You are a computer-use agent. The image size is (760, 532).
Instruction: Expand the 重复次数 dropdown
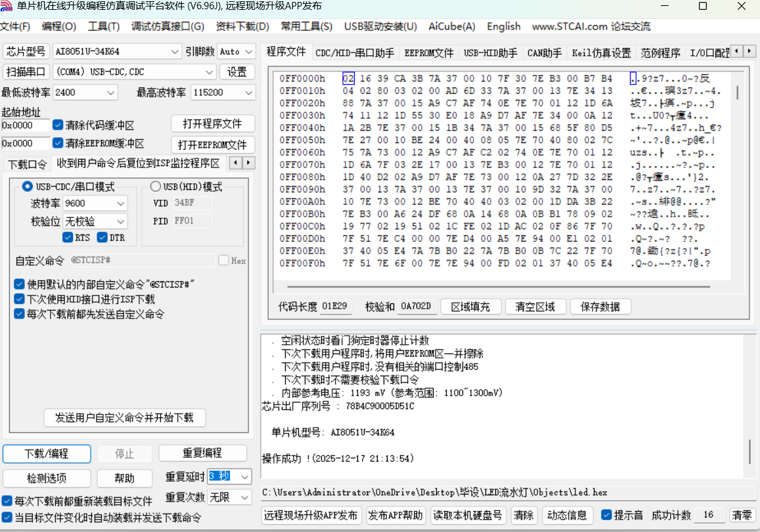coord(244,497)
